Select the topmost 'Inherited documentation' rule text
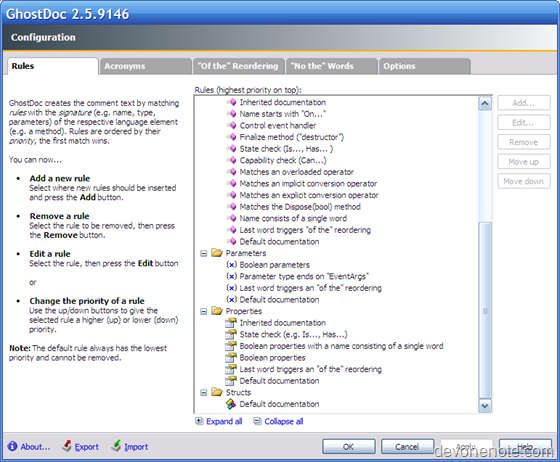 [282, 102]
